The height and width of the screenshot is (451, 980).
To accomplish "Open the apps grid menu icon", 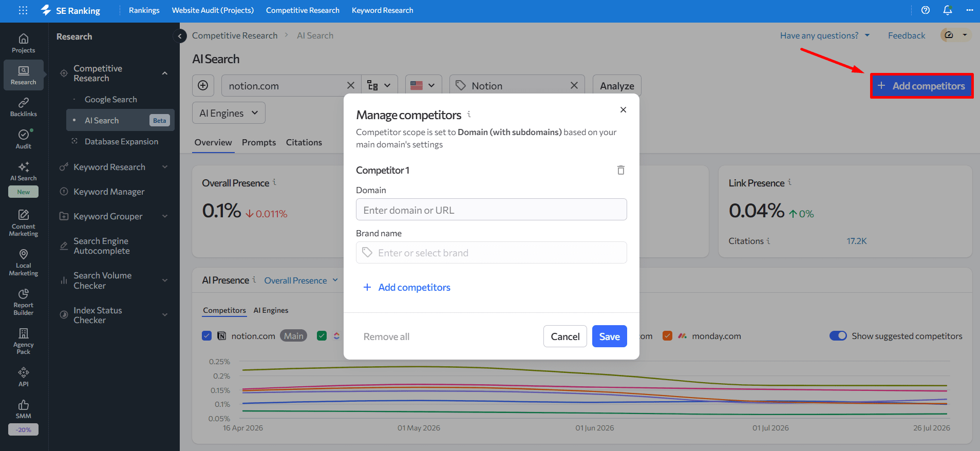I will point(23,10).
